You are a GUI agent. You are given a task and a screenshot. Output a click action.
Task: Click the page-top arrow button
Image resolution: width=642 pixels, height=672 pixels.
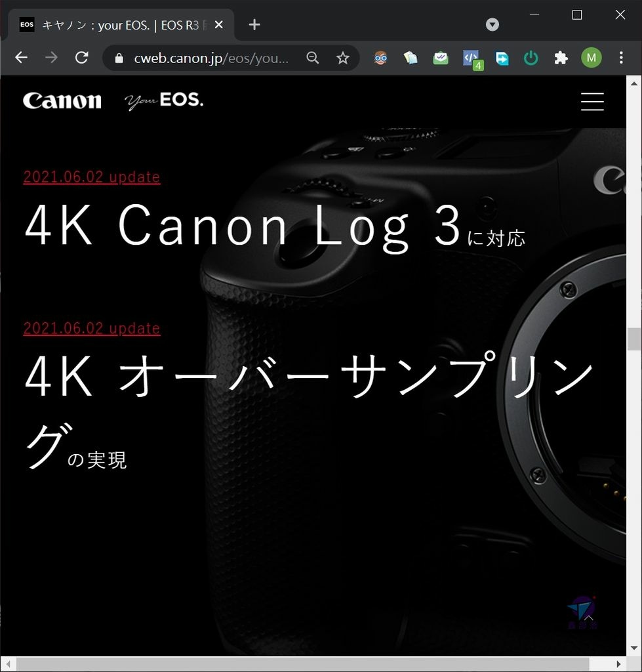point(589,618)
